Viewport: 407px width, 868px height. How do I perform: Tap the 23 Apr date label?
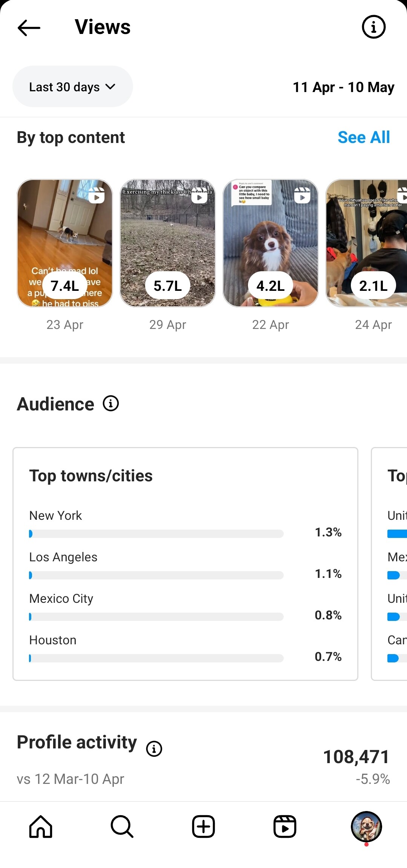(65, 325)
